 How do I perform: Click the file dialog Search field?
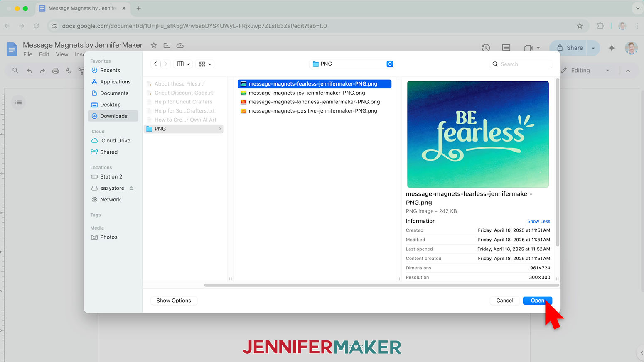521,64
